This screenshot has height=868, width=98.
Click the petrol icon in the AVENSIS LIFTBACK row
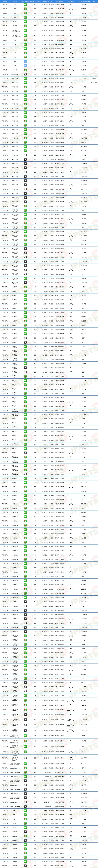[x=25, y=83]
